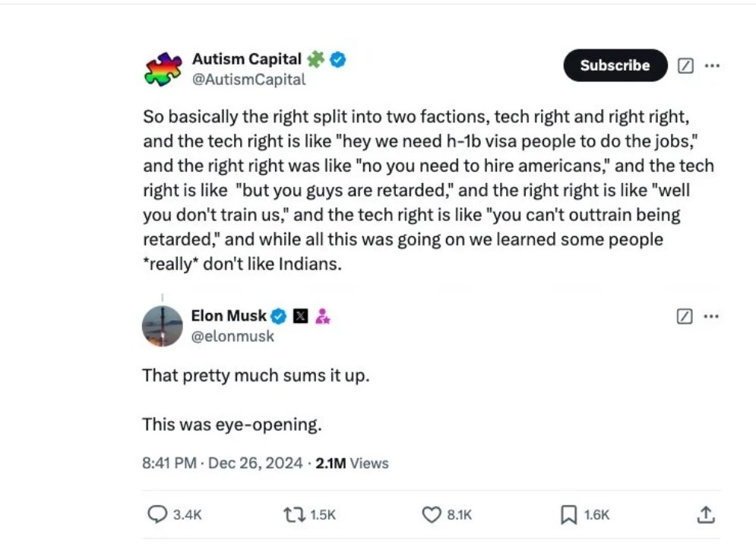
Task: Open Elon Musk's profile picture
Action: [x=163, y=326]
